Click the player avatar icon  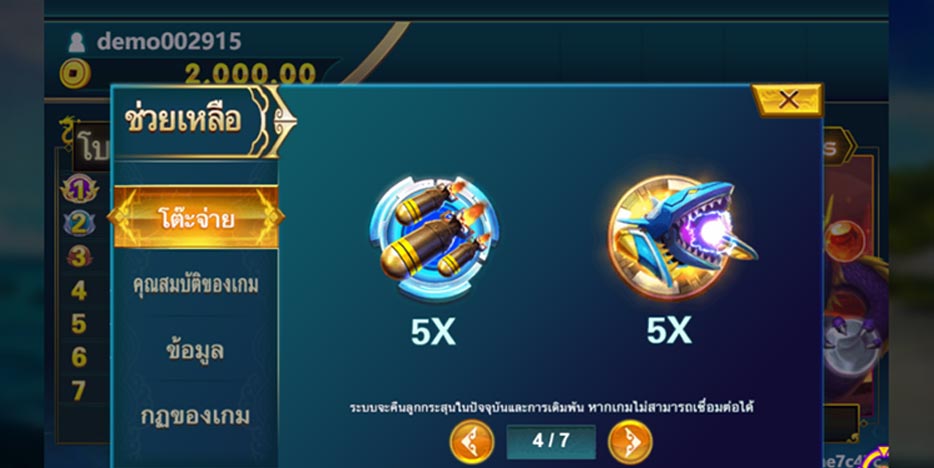coord(76,42)
